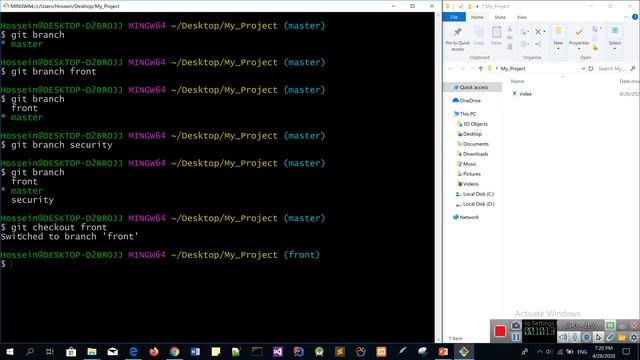640x360 pixels.
Task: Click the 'git checkout front' command line
Action: (x=54, y=227)
